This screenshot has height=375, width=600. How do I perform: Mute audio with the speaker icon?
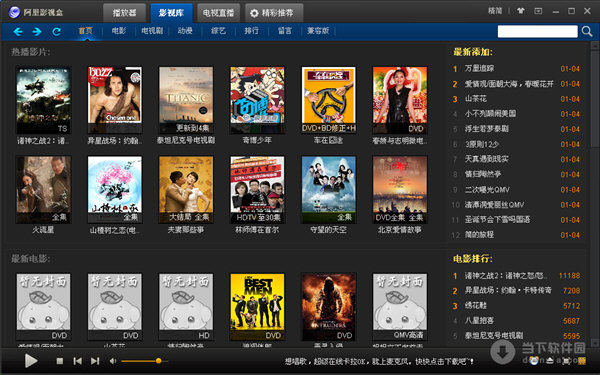coord(112,361)
